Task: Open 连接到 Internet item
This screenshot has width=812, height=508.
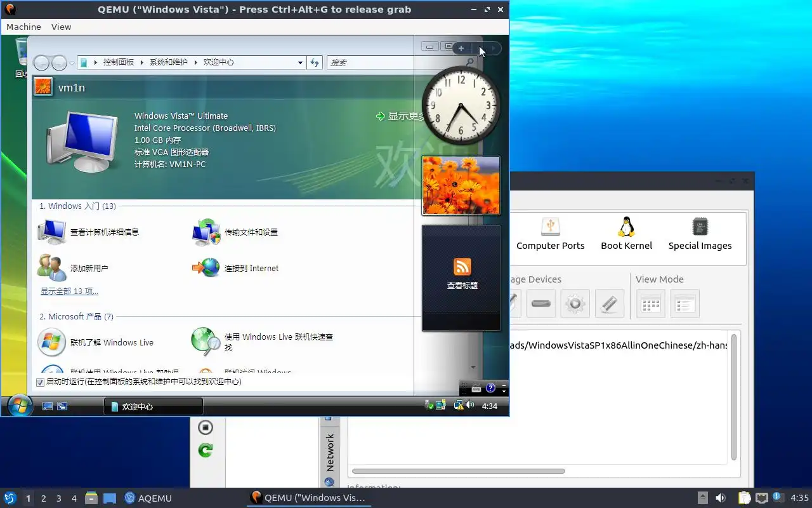Action: [x=235, y=268]
